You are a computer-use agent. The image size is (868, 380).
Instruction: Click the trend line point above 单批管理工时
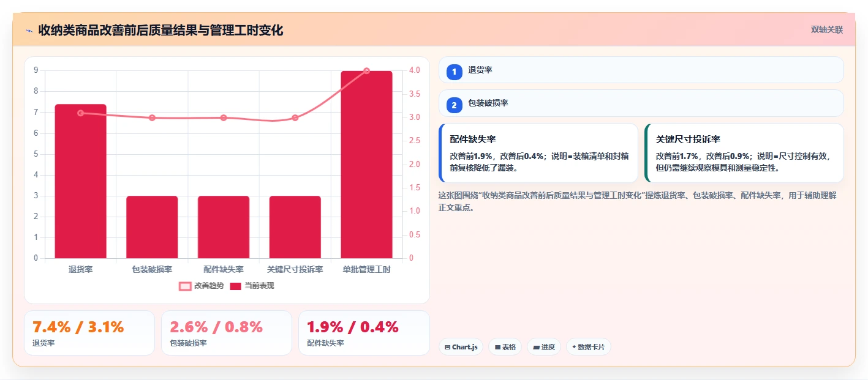pos(366,71)
